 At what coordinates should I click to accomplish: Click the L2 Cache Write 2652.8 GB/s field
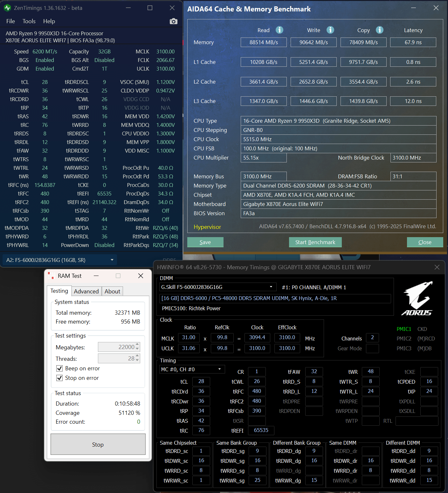click(x=314, y=82)
